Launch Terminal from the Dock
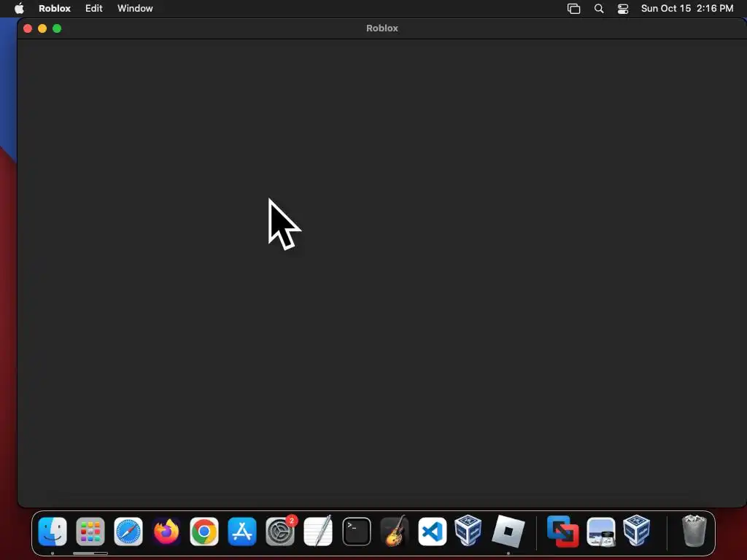The image size is (747, 560). [356, 532]
